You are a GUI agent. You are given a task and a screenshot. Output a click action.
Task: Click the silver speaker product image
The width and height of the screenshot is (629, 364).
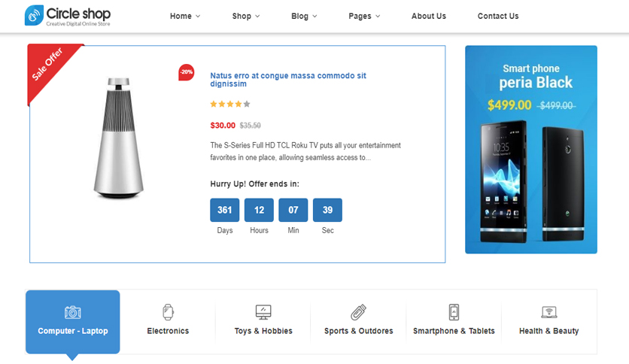coord(118,138)
